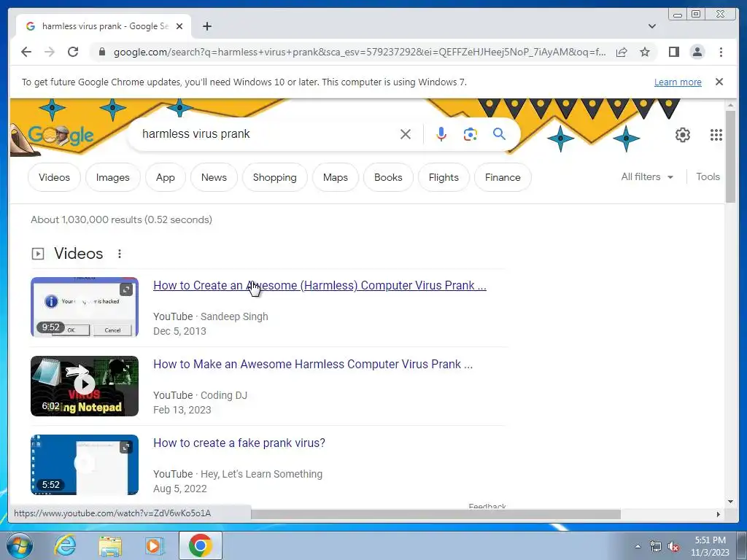The height and width of the screenshot is (560, 747).
Task: Open the Chrome three-dot menu
Action: pos(721,52)
